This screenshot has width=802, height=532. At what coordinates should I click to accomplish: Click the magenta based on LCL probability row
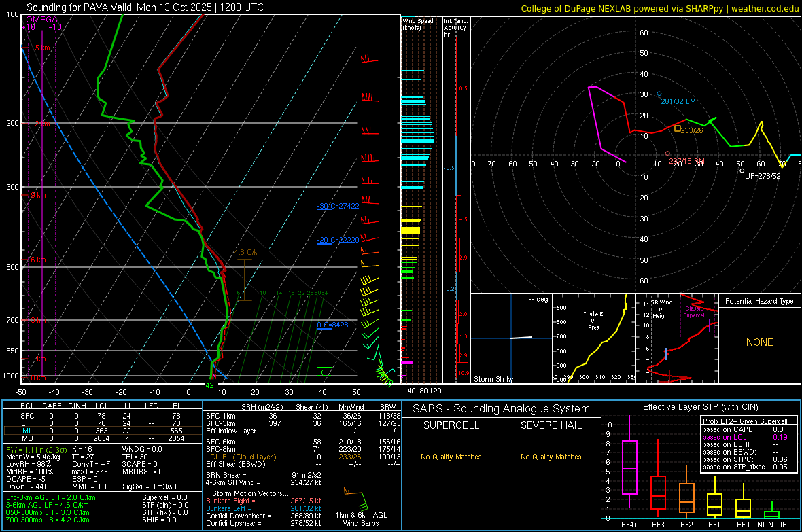tap(745, 437)
